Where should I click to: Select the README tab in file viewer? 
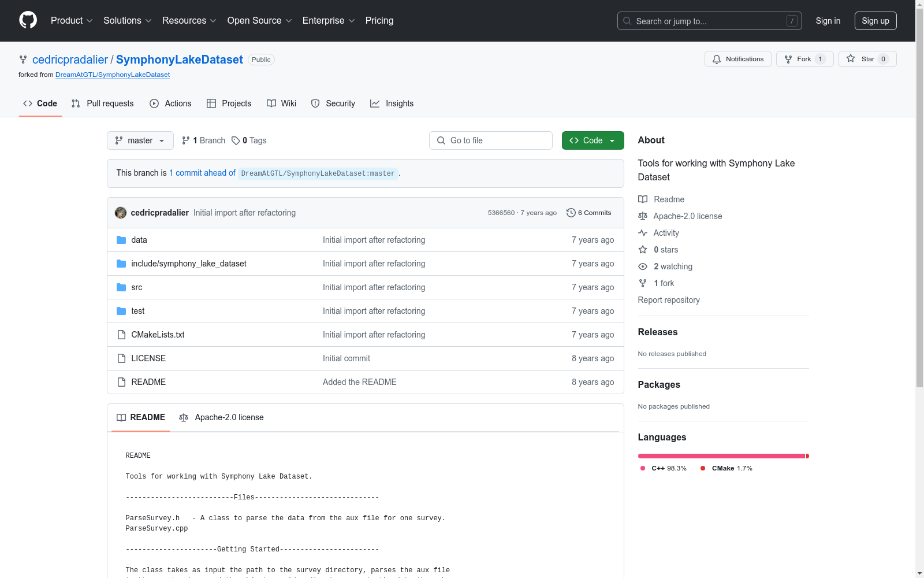(141, 417)
